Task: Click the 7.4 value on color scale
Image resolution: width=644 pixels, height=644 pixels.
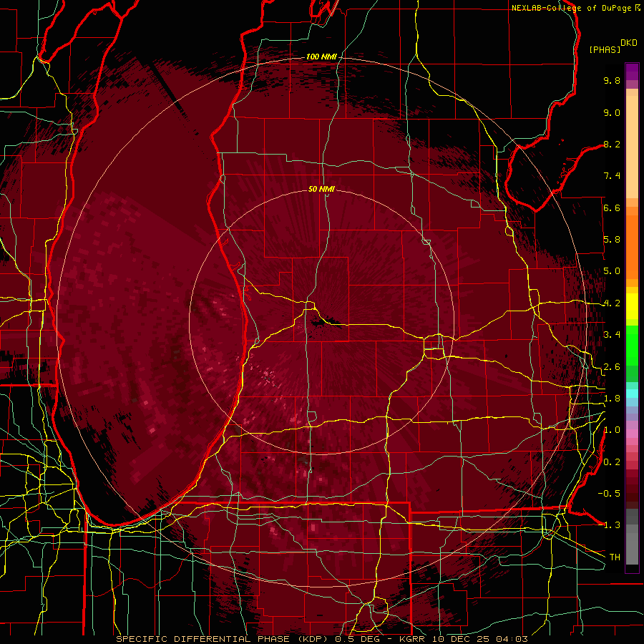Action: click(612, 176)
